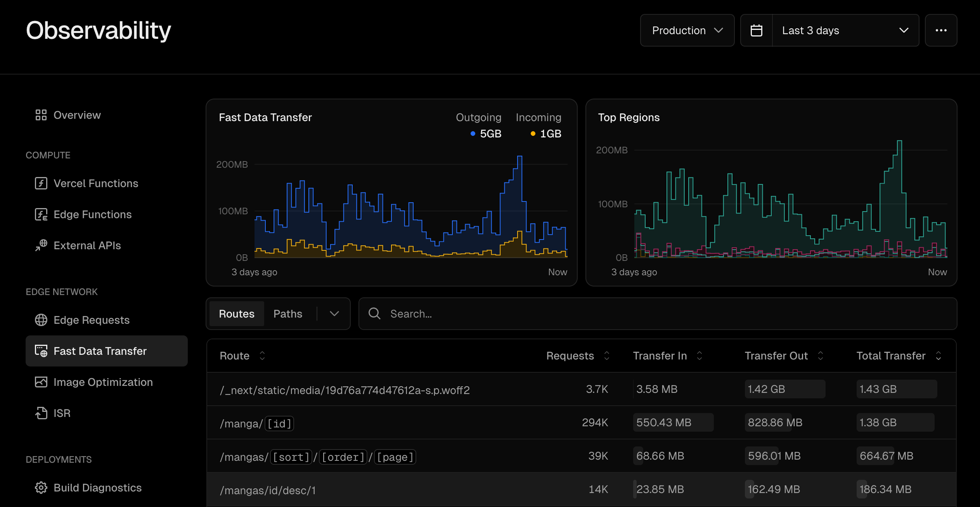
Task: Click the Overview grid icon
Action: (41, 115)
